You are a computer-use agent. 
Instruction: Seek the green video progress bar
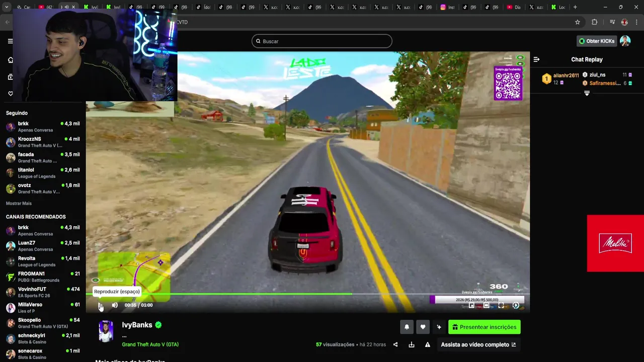tap(308, 294)
